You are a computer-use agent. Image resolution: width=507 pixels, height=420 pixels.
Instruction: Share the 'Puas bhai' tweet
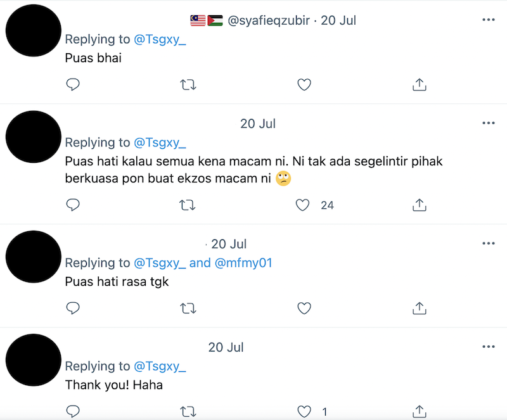coord(419,84)
